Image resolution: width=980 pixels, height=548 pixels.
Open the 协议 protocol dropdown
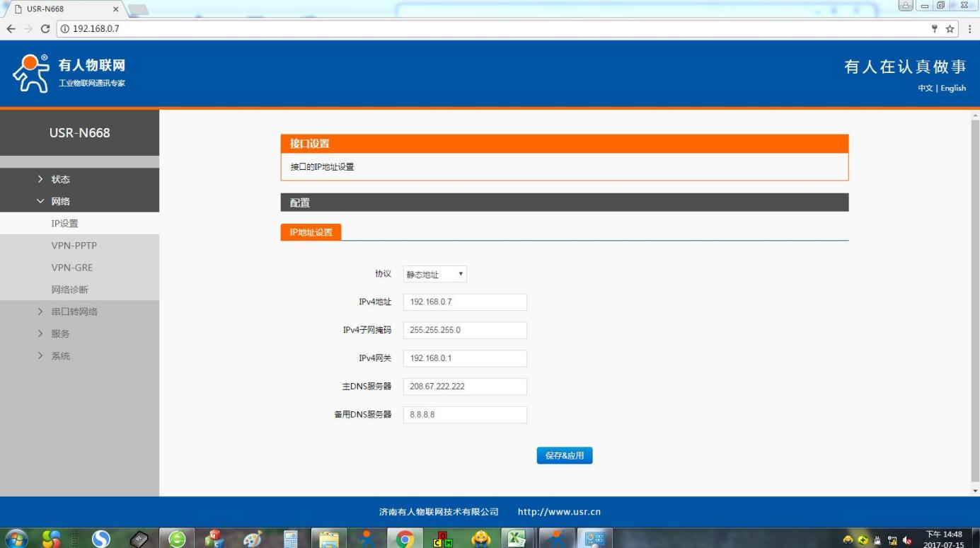(x=434, y=275)
